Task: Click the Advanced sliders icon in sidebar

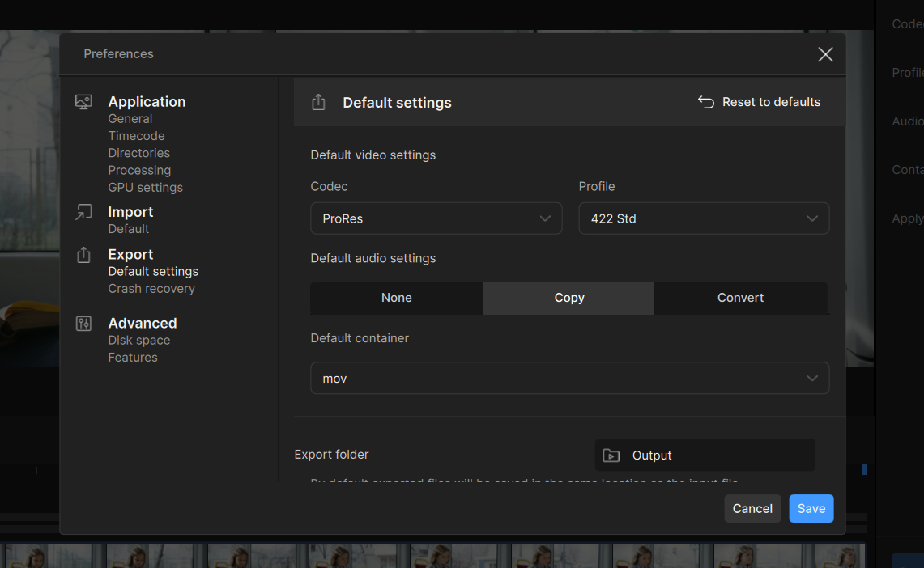Action: tap(83, 324)
